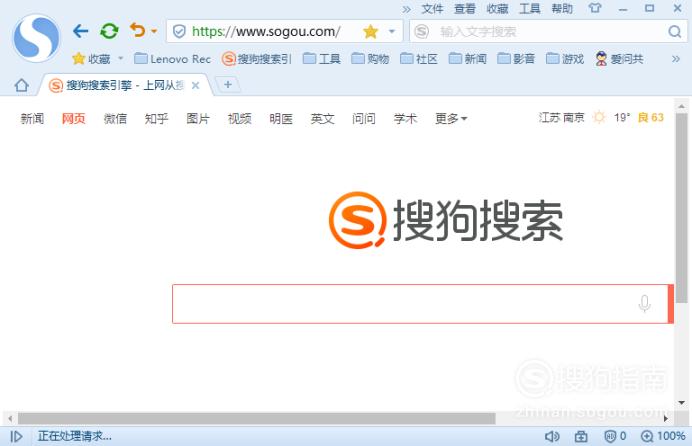Click the toolbox icon in status bar
This screenshot has width=692, height=446.
(x=581, y=436)
